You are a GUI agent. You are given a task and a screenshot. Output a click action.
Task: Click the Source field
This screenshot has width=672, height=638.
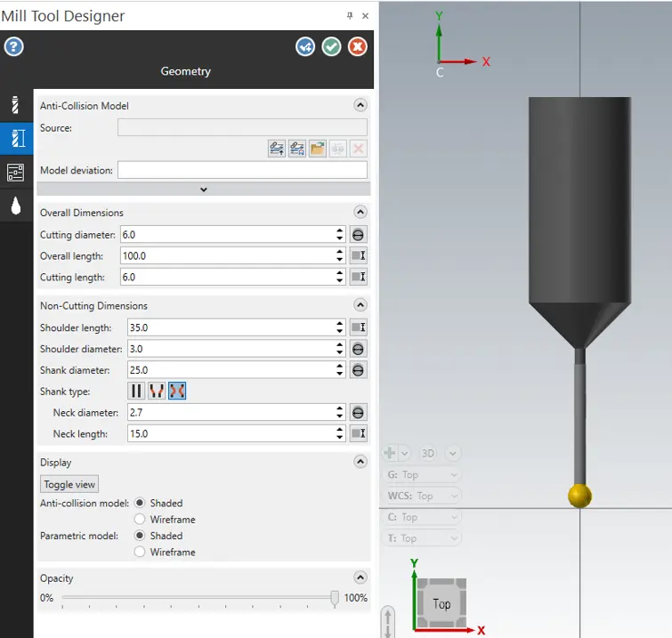243,127
